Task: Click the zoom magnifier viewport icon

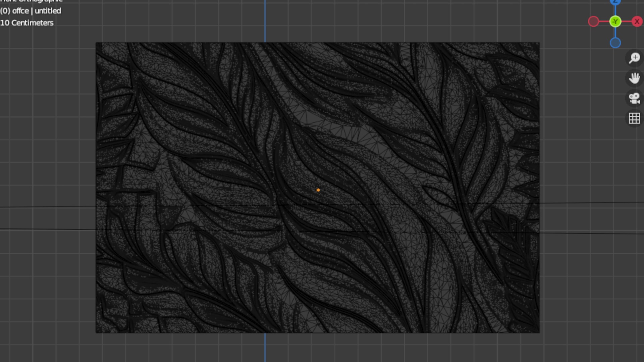Action: tap(634, 58)
